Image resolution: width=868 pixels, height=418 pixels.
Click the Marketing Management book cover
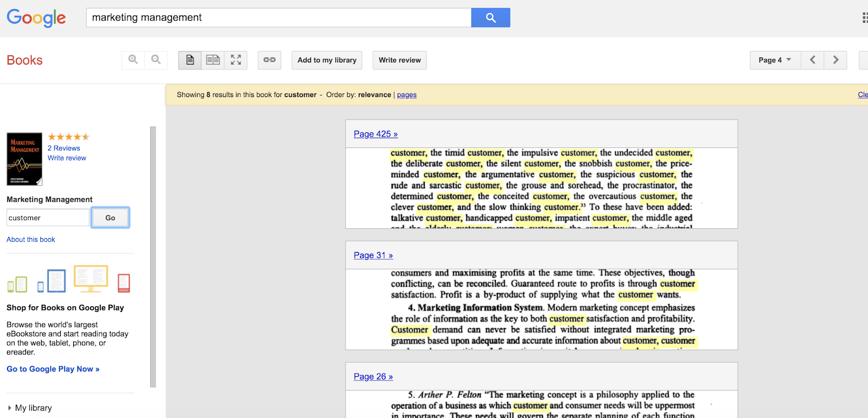click(x=24, y=159)
